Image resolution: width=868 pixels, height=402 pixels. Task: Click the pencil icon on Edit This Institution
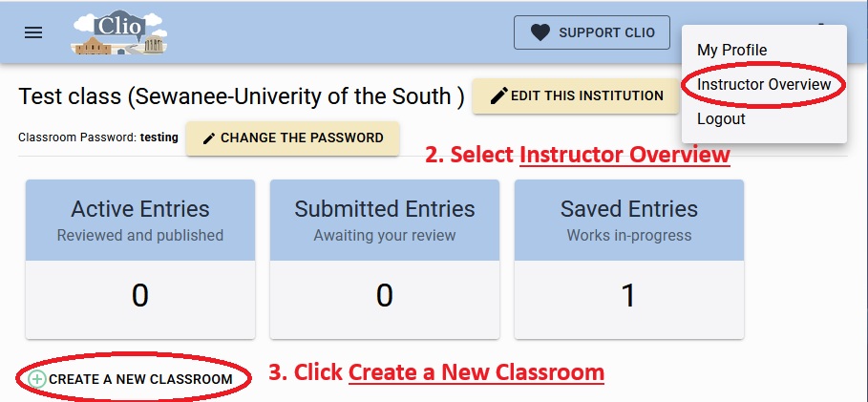coord(498,95)
